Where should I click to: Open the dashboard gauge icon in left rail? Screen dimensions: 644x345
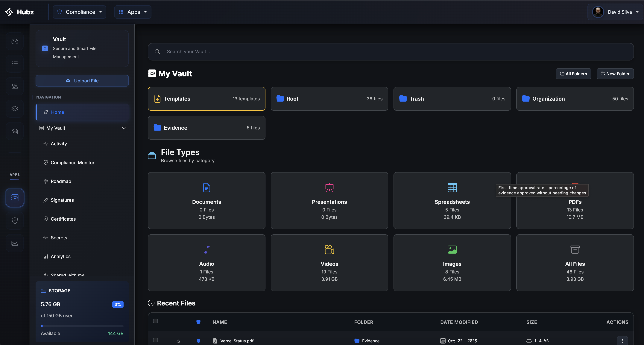[x=15, y=41]
